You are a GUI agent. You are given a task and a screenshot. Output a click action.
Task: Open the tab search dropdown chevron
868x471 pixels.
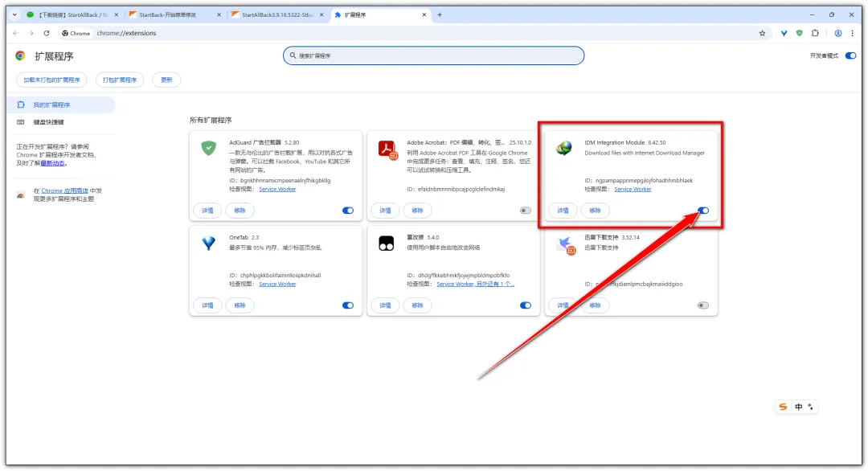14,15
